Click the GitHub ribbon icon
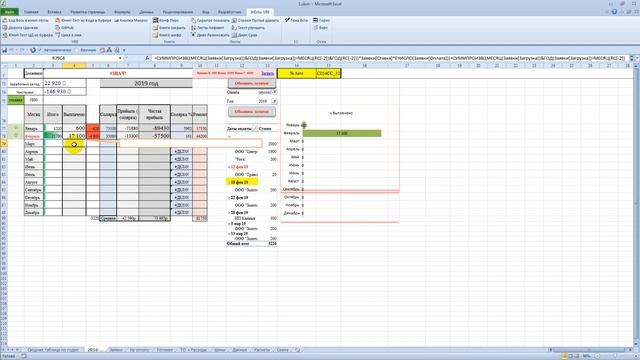 click(x=58, y=28)
